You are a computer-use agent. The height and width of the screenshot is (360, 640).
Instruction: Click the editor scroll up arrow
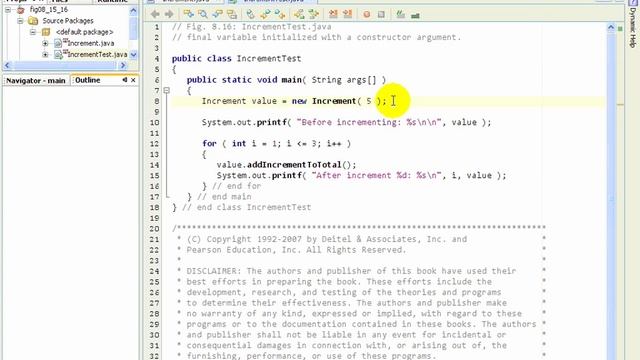click(x=611, y=27)
